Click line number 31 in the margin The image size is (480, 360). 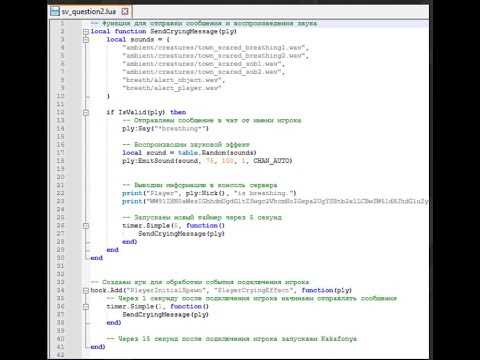coord(60,266)
